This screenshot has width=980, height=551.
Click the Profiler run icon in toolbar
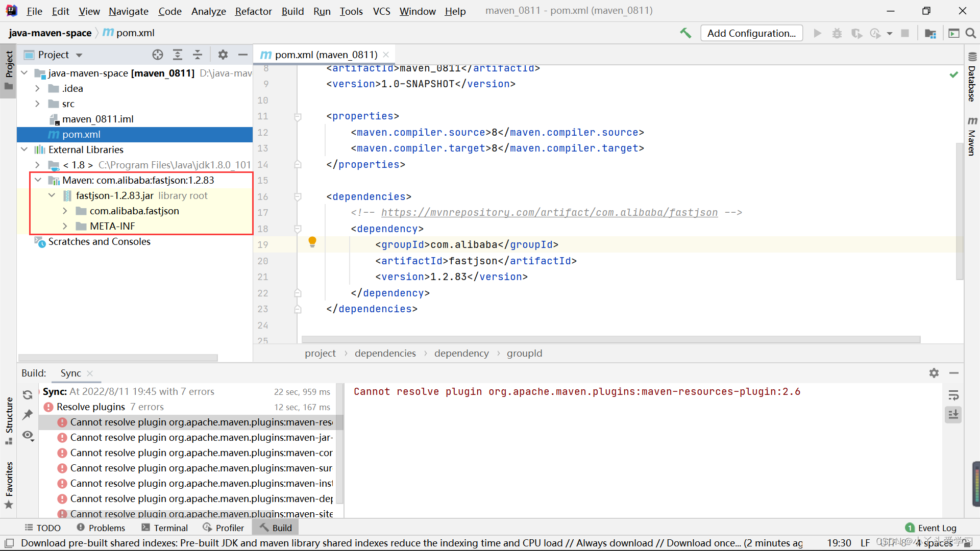[876, 33]
